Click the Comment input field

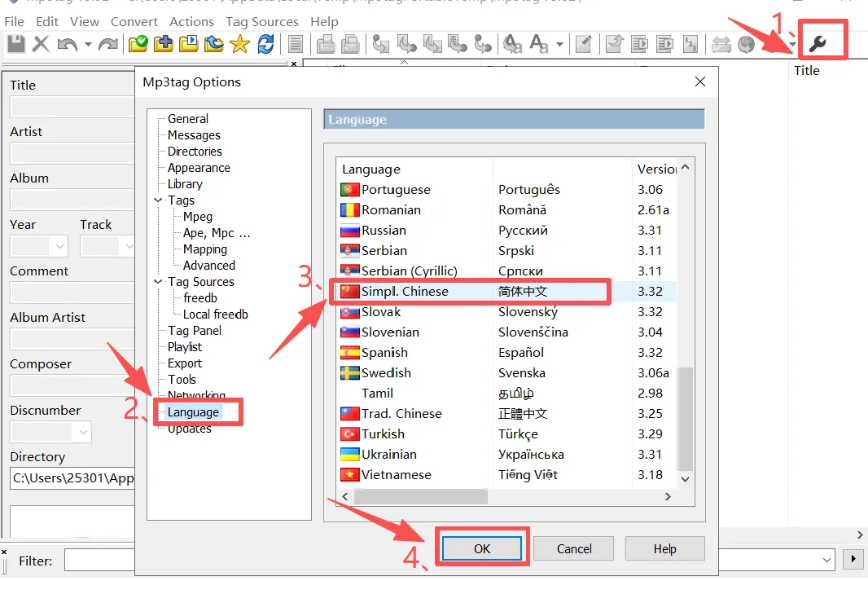pyautogui.click(x=72, y=293)
